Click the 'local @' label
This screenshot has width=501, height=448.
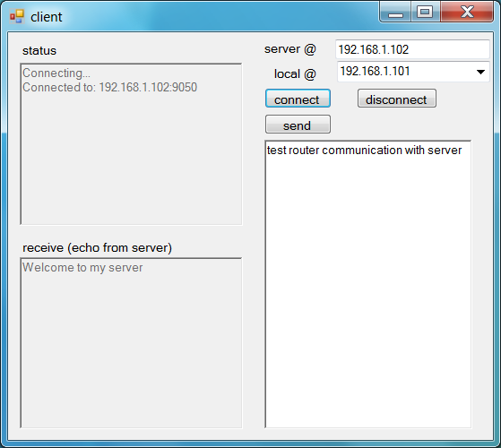[x=295, y=74]
